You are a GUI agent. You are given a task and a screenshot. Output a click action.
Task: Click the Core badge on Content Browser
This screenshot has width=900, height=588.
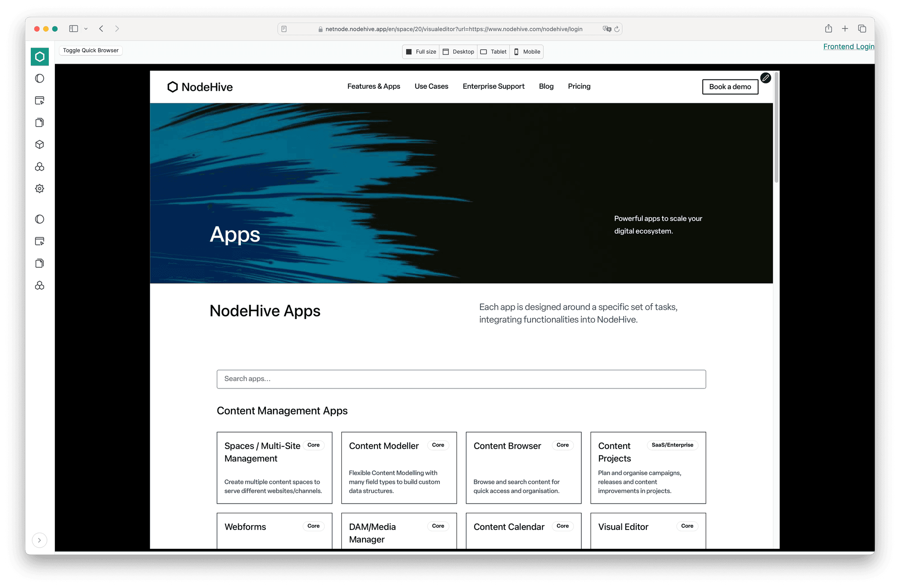point(562,445)
